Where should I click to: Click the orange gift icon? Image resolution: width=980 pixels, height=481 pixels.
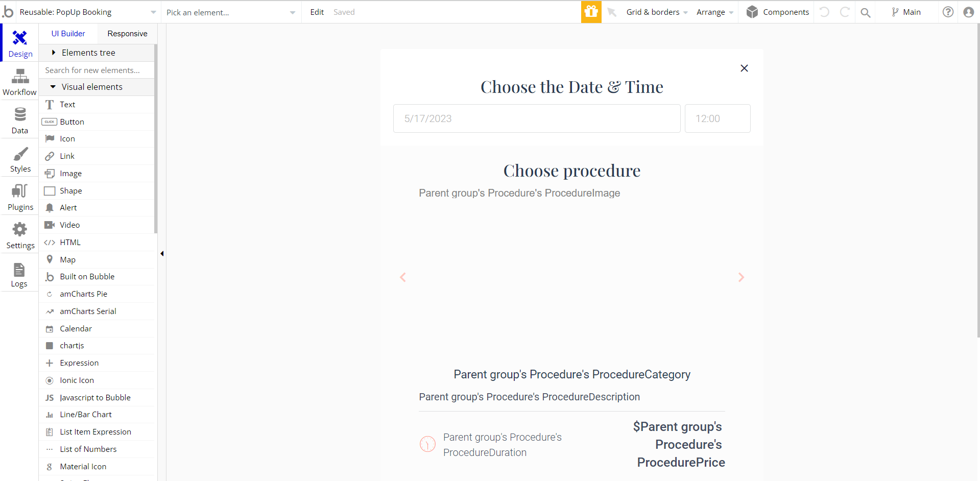591,12
